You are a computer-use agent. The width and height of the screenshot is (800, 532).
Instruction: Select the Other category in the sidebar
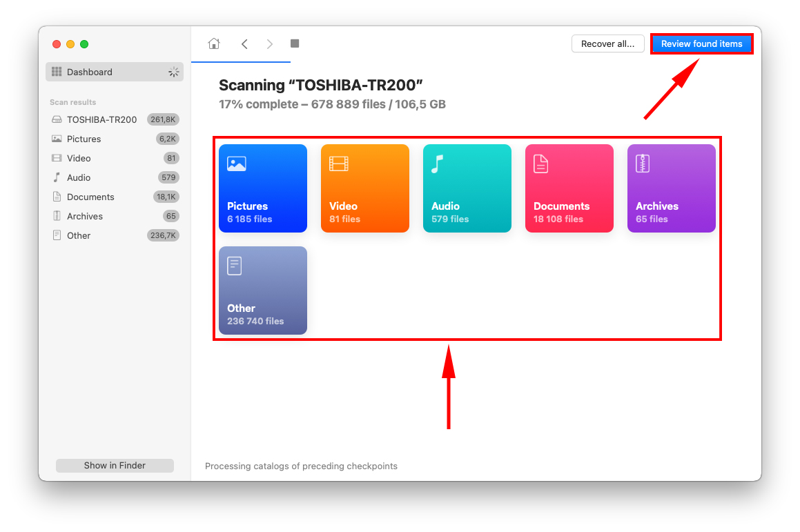pyautogui.click(x=78, y=235)
